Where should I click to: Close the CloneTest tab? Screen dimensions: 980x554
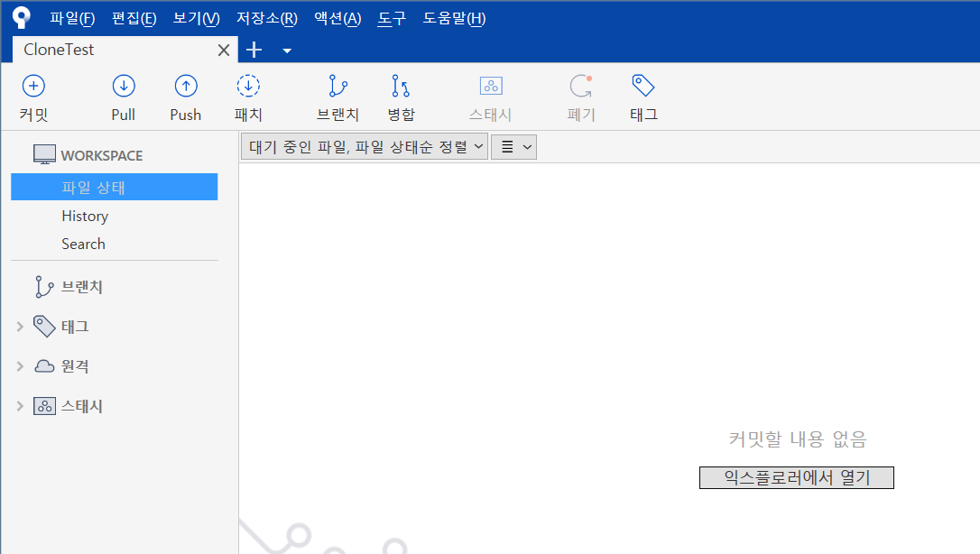tap(224, 50)
